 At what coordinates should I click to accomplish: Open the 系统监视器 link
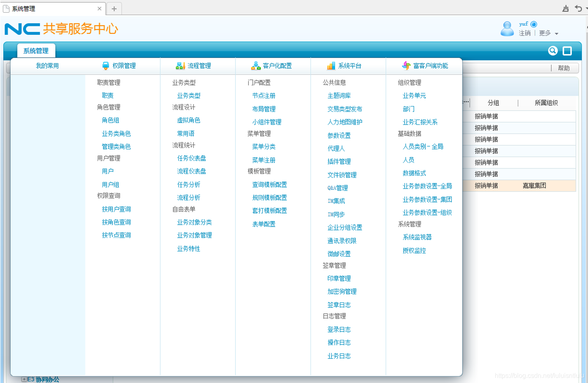click(417, 237)
